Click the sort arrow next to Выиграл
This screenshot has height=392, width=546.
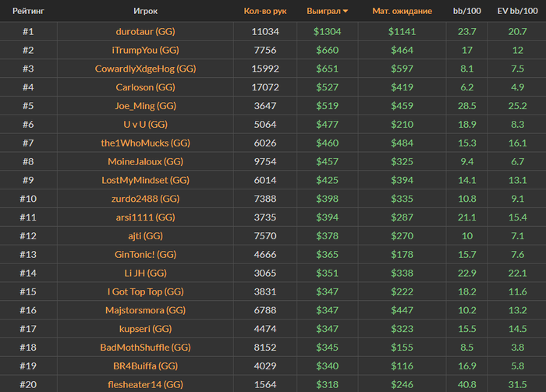(346, 12)
